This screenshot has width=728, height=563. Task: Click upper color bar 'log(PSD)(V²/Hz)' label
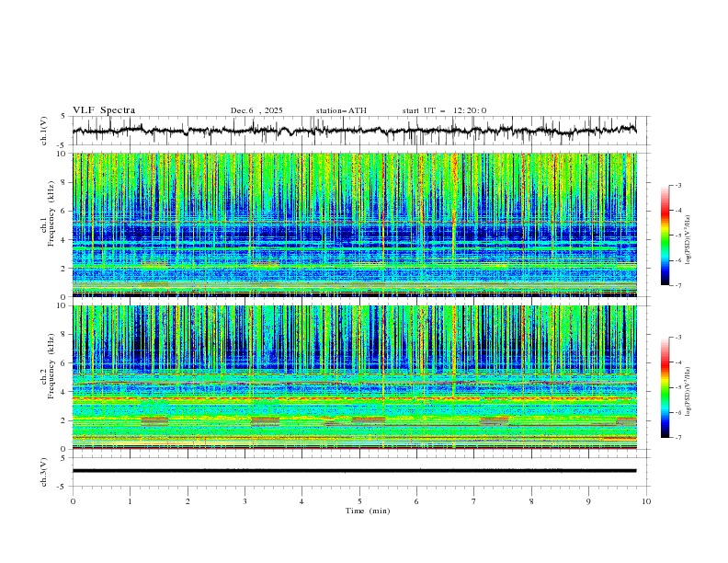pyautogui.click(x=689, y=240)
